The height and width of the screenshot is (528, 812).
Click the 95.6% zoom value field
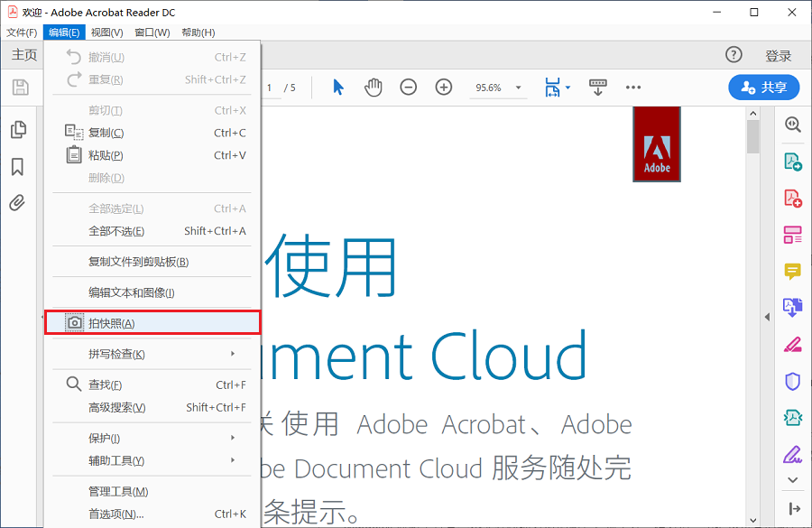pyautogui.click(x=488, y=88)
